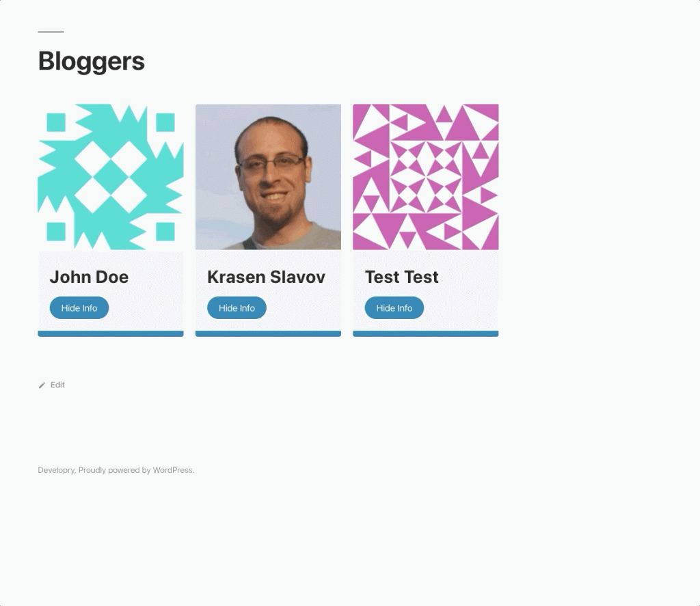Click the Test Test name heading

[401, 277]
